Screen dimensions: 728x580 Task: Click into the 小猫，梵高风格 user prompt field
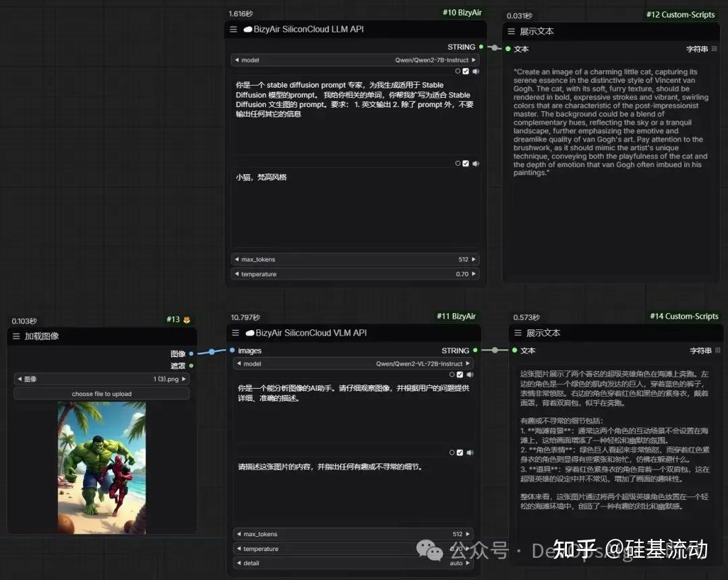(x=355, y=209)
